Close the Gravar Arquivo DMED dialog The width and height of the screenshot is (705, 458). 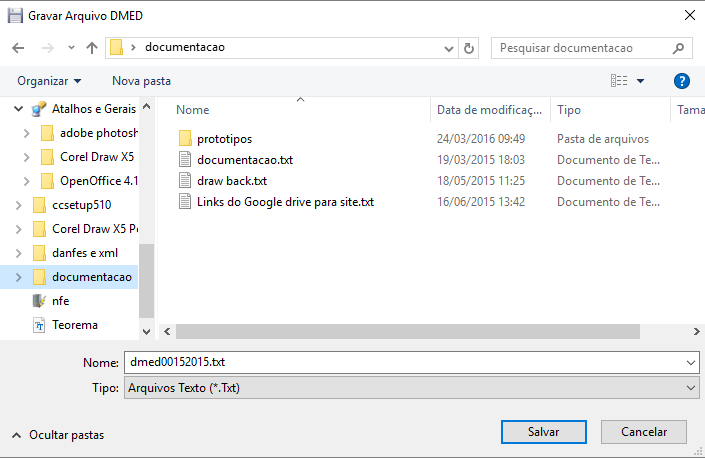click(689, 15)
